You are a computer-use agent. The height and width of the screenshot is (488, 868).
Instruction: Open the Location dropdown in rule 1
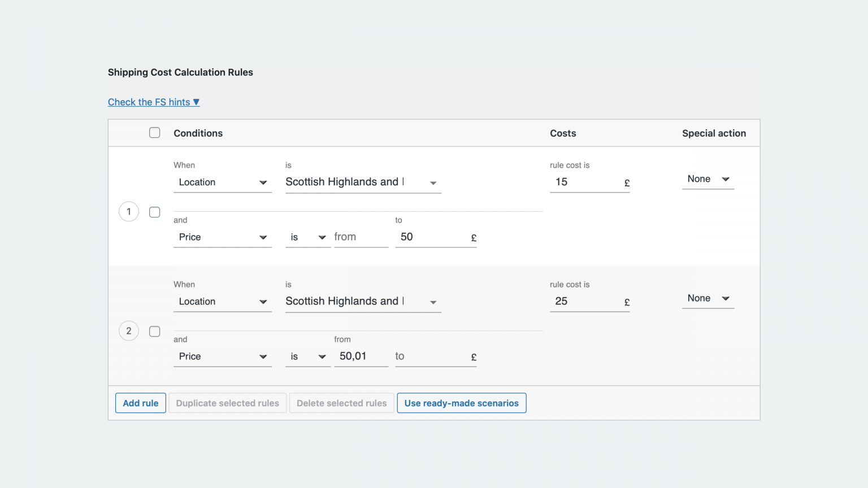pos(222,182)
